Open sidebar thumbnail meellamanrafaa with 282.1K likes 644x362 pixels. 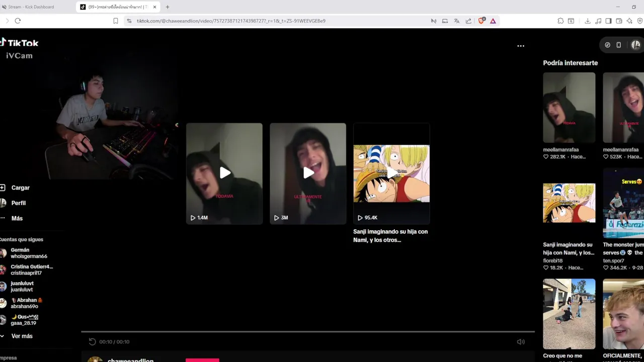pyautogui.click(x=569, y=108)
